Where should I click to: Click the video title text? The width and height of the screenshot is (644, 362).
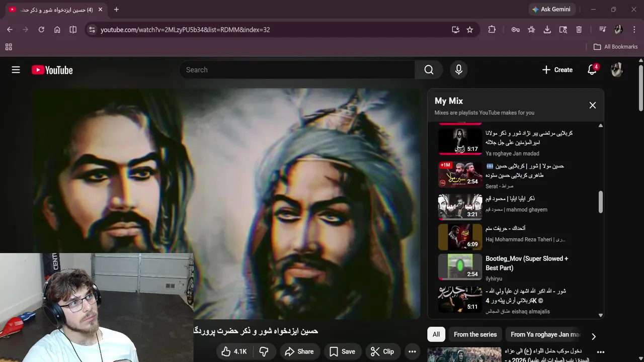coord(256,331)
